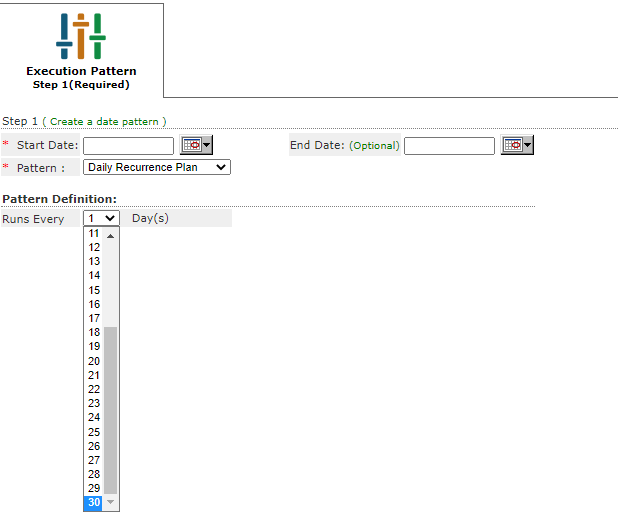Open the End Date calendar picker
Screen dimensions: 618x515
point(517,145)
